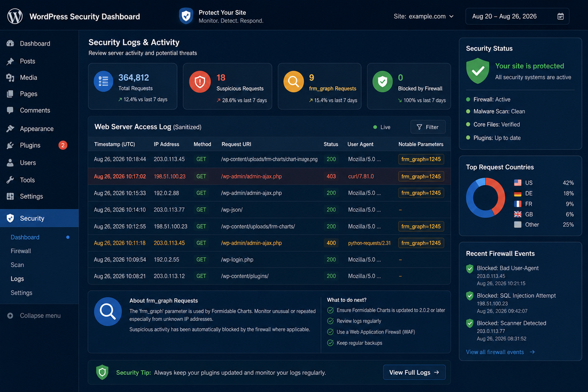Viewport: 588px width, 392px height.
Task: Open the Aug 20 – Aug 26, 2026 date picker
Action: click(517, 16)
